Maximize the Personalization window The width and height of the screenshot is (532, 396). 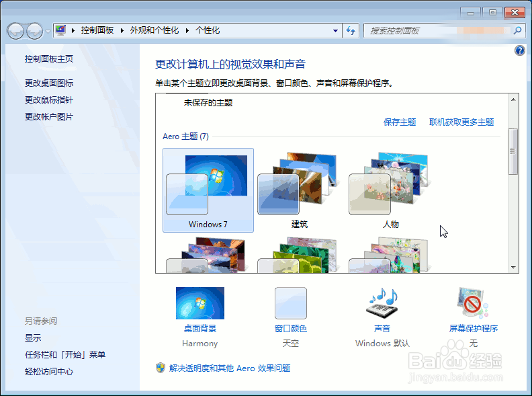point(492,13)
